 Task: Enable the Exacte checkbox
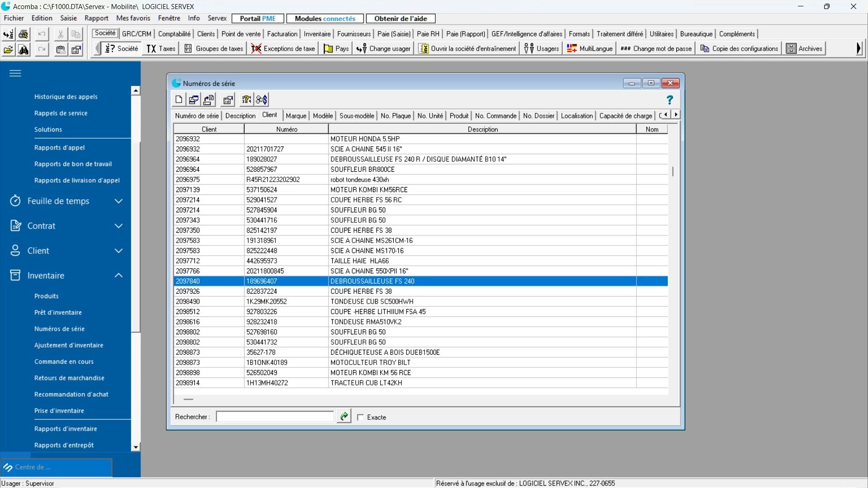pos(360,417)
